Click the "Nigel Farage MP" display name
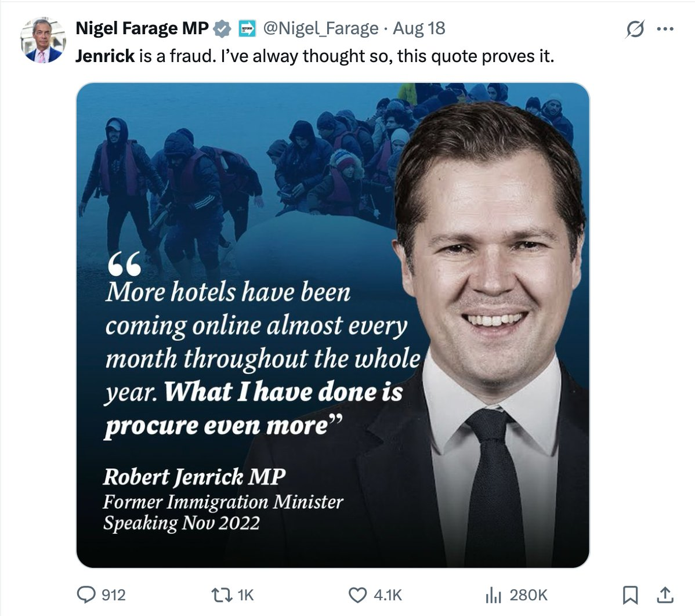Viewport: 695px width, 616px height. 142,28
